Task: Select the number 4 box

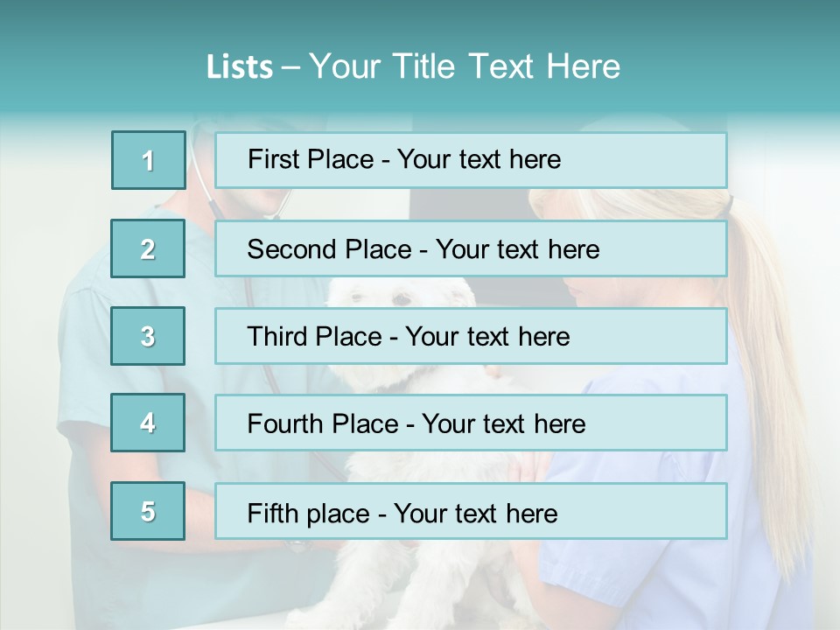Action: (148, 423)
